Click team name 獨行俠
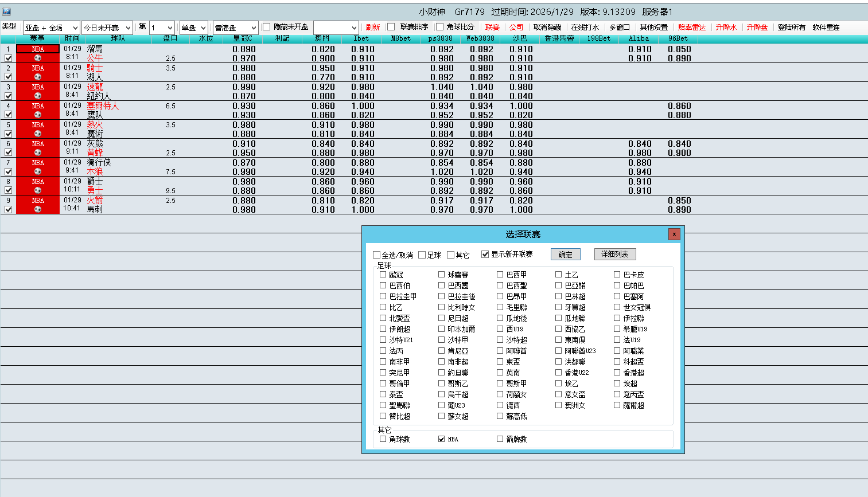 (99, 162)
